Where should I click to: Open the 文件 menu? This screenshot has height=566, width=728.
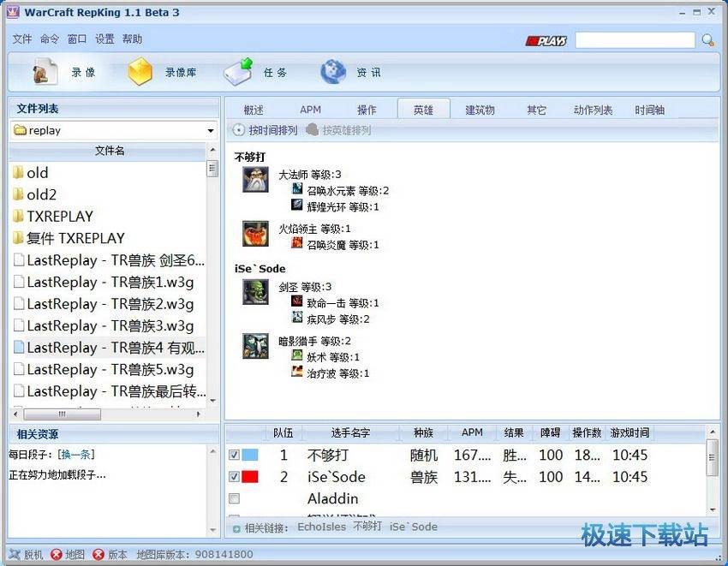22,39
